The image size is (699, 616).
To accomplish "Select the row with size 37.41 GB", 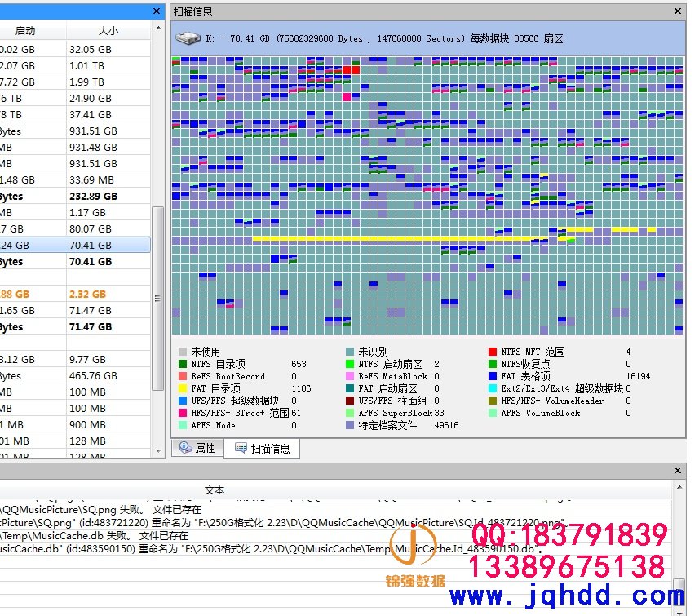I will [x=75, y=115].
